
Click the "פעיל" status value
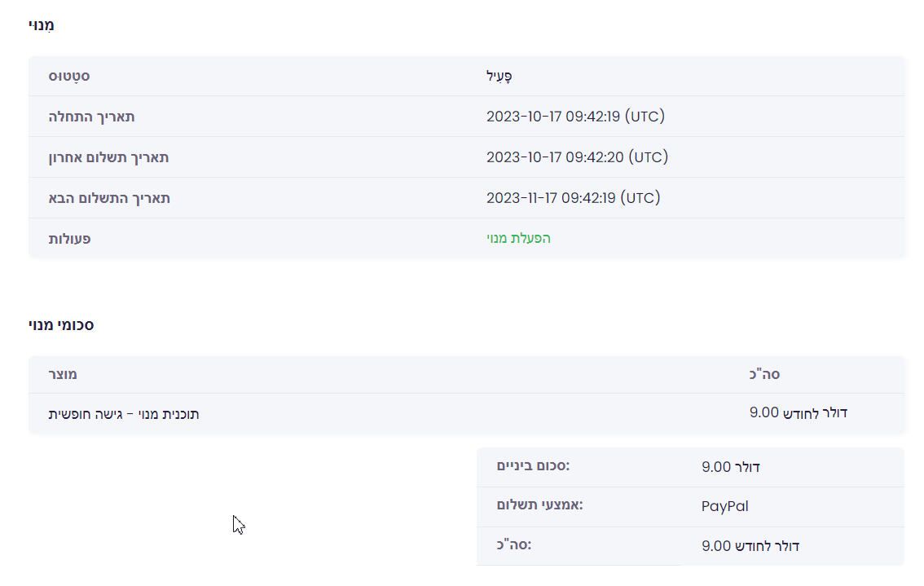click(x=499, y=76)
